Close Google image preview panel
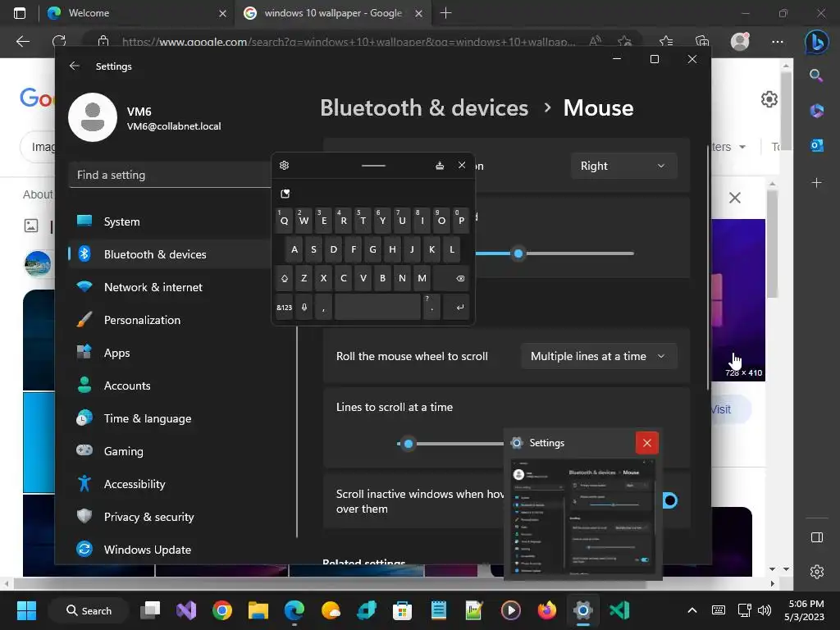This screenshot has height=630, width=840. pos(735,198)
